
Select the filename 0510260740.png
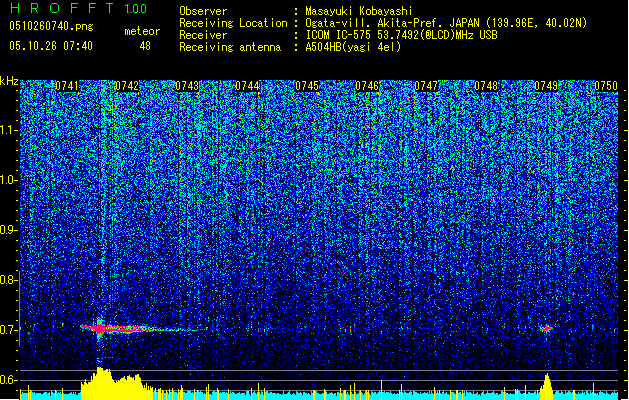[x=51, y=26]
